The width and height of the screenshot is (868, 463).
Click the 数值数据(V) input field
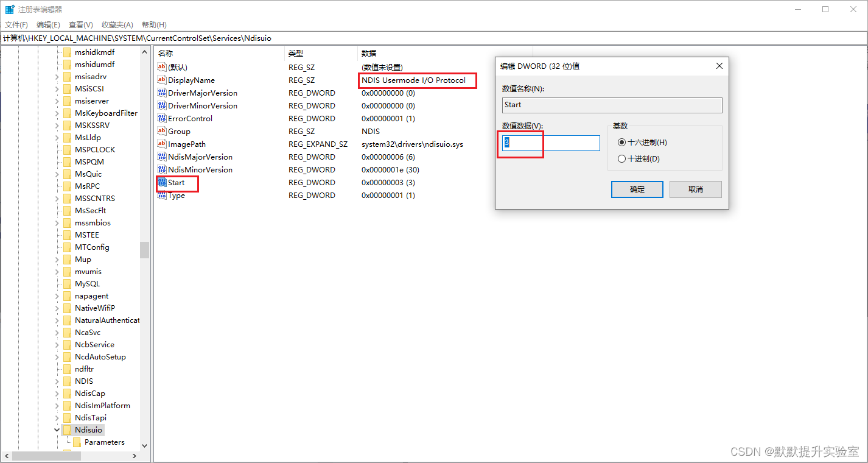[x=551, y=143]
